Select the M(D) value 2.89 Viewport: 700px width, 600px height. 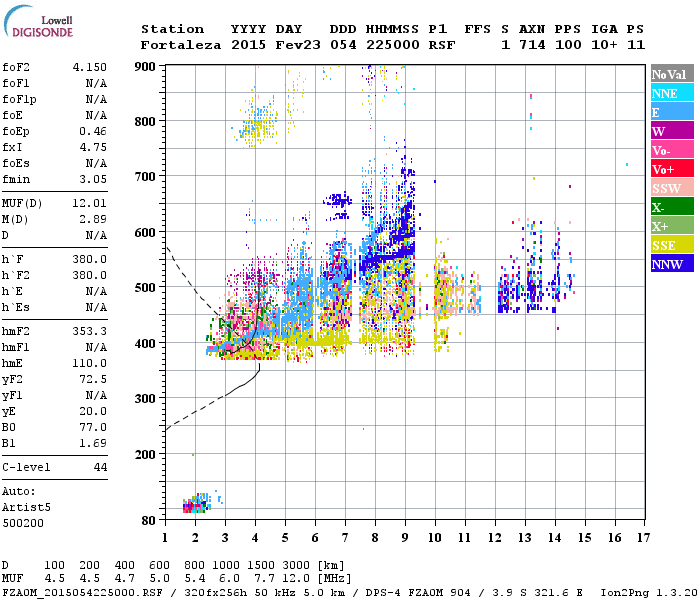coord(93,219)
